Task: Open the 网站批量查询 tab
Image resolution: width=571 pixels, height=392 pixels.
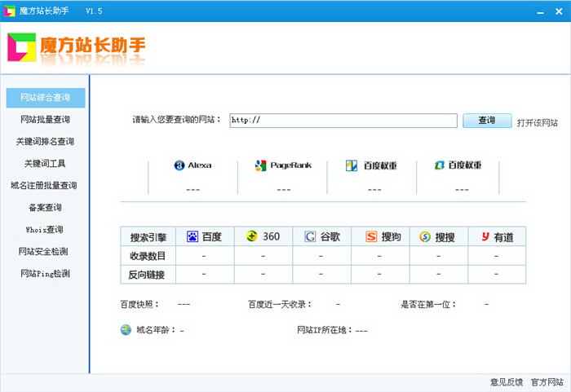Action: pos(45,120)
